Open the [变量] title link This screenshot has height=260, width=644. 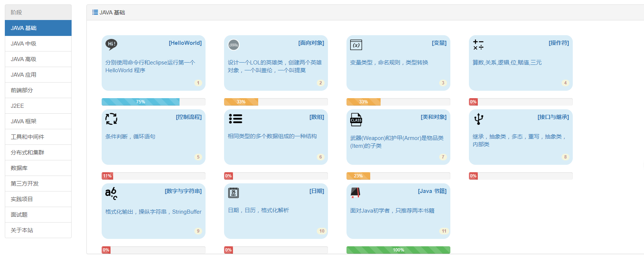coord(439,43)
